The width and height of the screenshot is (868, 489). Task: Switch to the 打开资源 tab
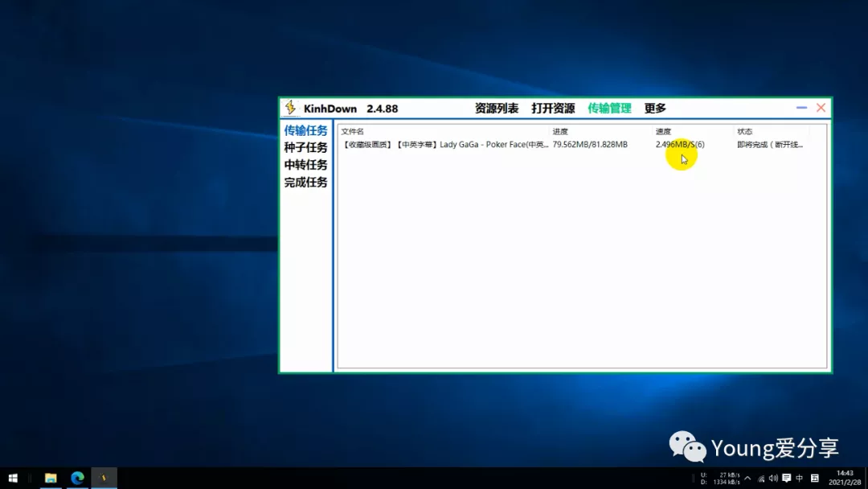[553, 109]
